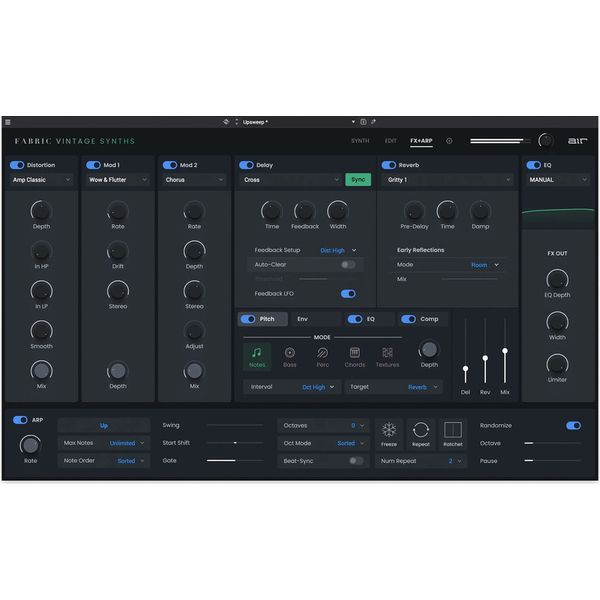Select the EQ tab beside Env

[369, 319]
